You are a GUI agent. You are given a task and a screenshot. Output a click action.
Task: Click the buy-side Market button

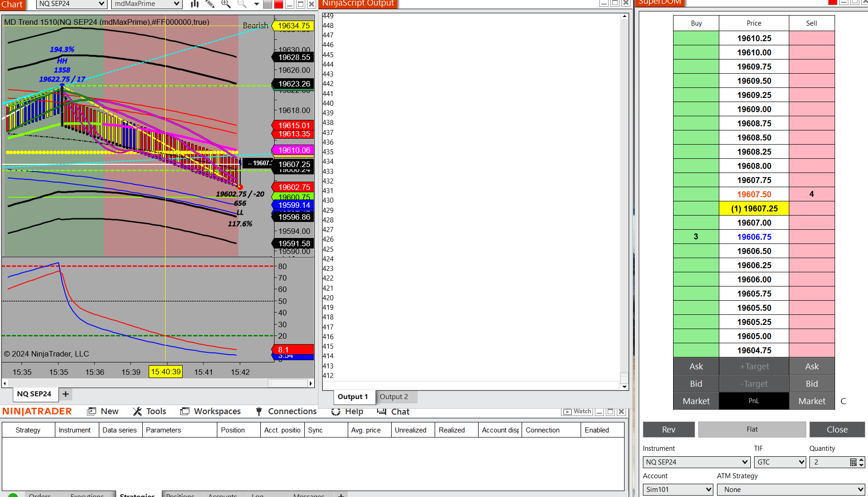(x=696, y=401)
